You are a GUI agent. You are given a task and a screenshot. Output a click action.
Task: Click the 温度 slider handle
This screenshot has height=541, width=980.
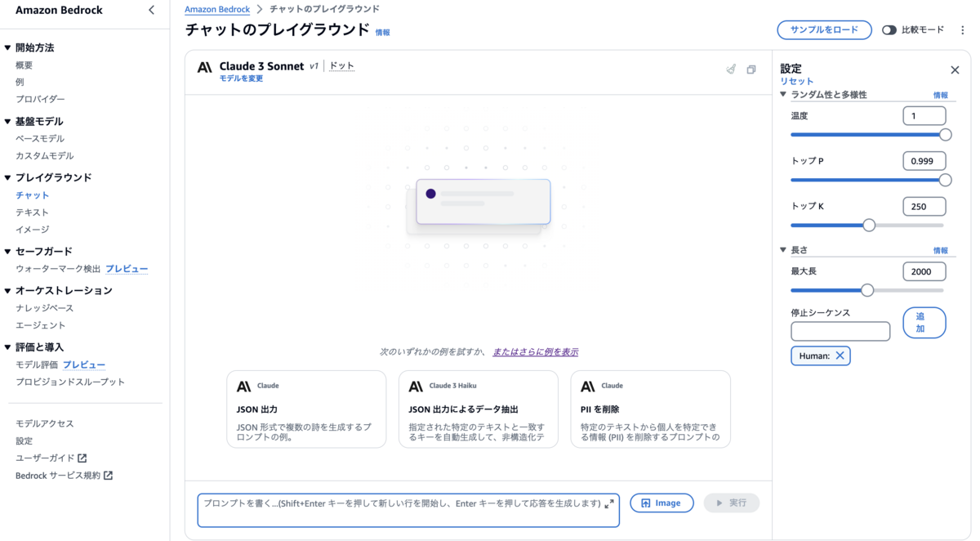(x=945, y=135)
